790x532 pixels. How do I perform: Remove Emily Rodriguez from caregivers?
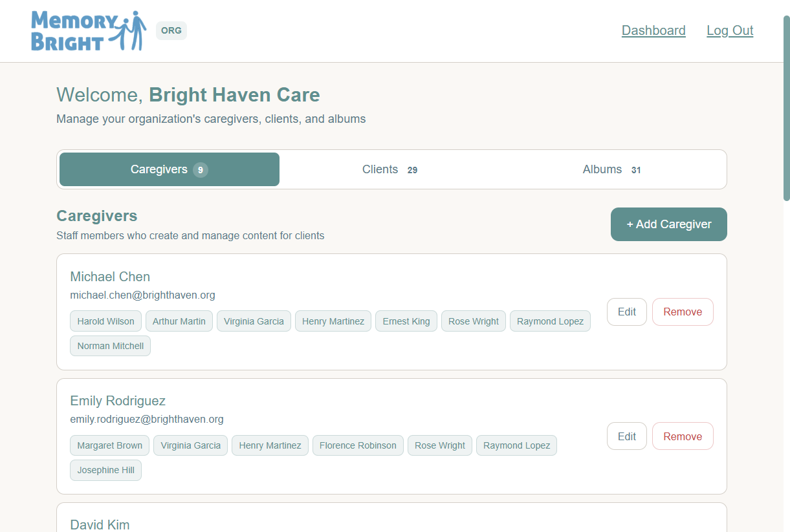click(x=683, y=436)
